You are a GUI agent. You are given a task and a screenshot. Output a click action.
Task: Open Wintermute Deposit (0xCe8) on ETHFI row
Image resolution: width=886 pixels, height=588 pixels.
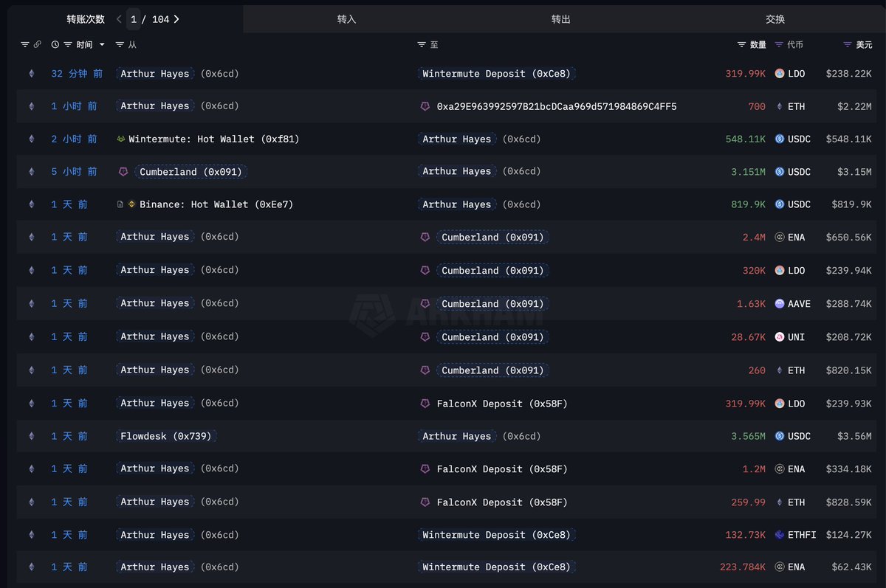pos(497,535)
